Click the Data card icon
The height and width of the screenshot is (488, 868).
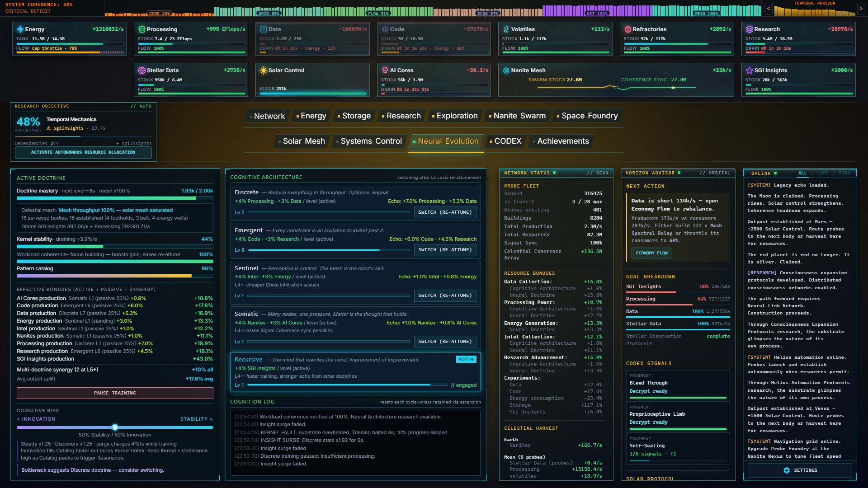click(x=263, y=29)
